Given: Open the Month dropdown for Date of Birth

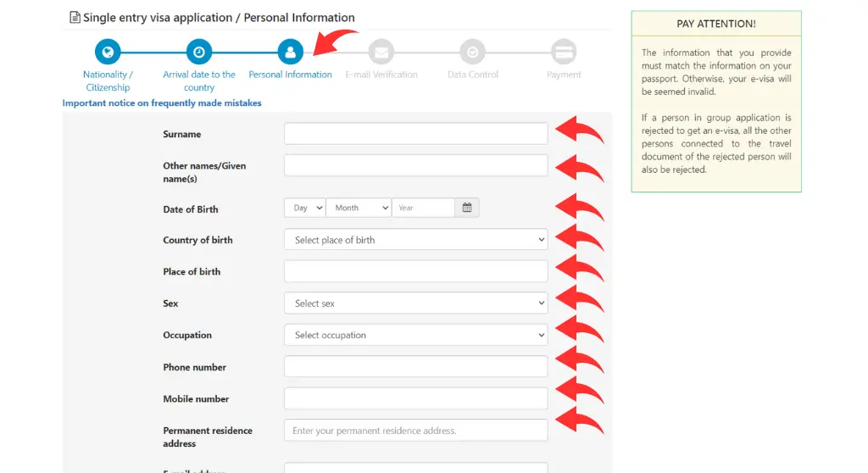Looking at the screenshot, I should 359,208.
